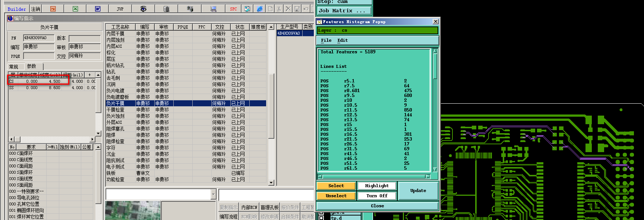The height and width of the screenshot is (220, 644).
Task: Select the 铣板 process row
Action: click(x=186, y=173)
